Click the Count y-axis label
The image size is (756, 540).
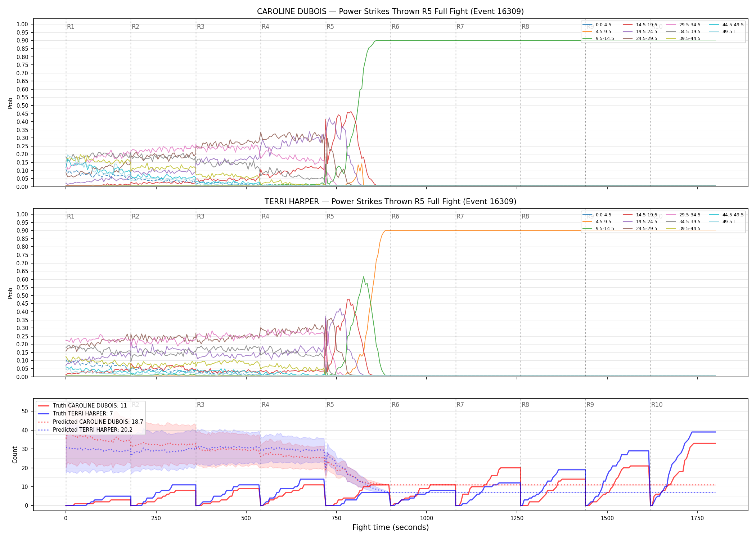tap(15, 455)
